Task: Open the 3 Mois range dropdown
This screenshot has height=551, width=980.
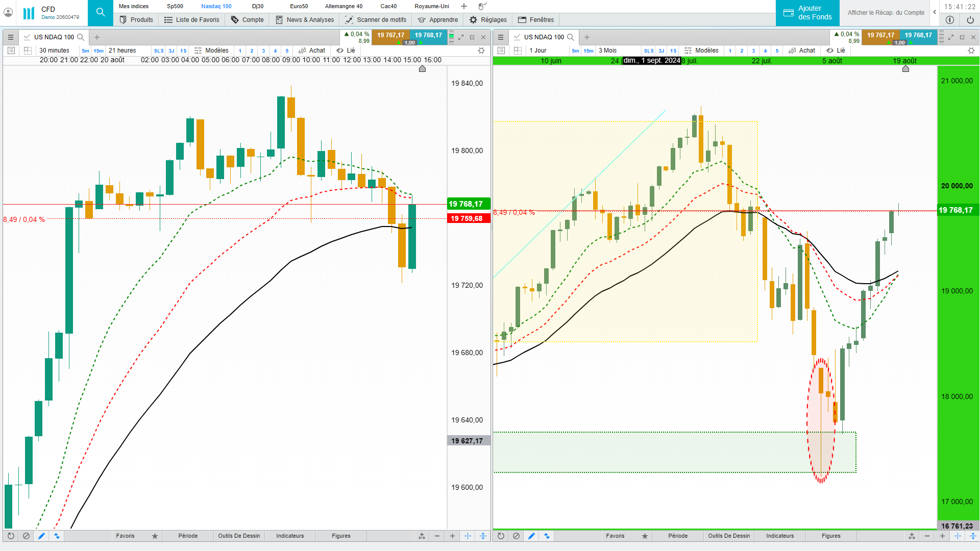Action: pos(607,51)
